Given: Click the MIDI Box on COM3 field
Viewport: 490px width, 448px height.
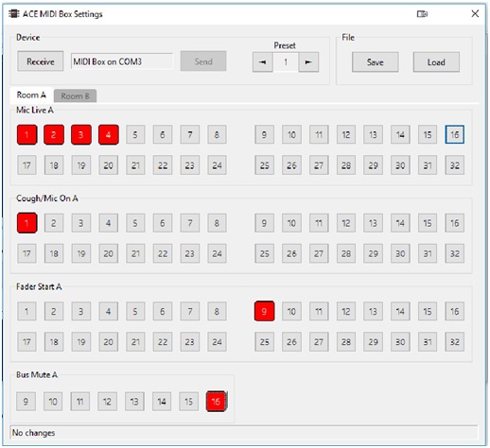Looking at the screenshot, I should (122, 61).
